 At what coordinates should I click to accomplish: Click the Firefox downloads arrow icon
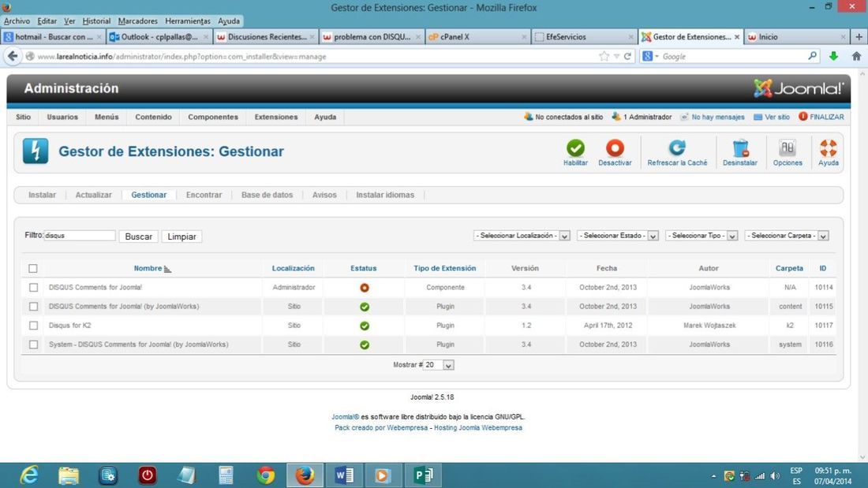(x=834, y=57)
